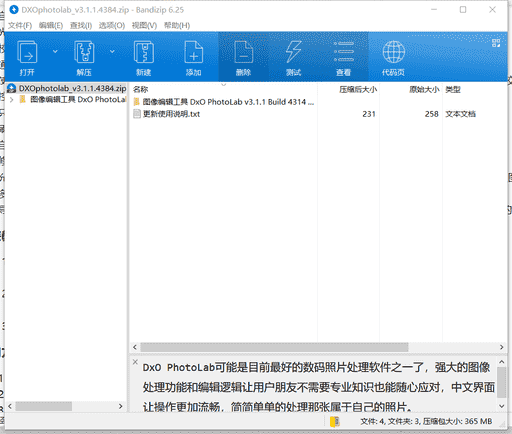
Task: Close the archive comment pane
Action: (135, 362)
